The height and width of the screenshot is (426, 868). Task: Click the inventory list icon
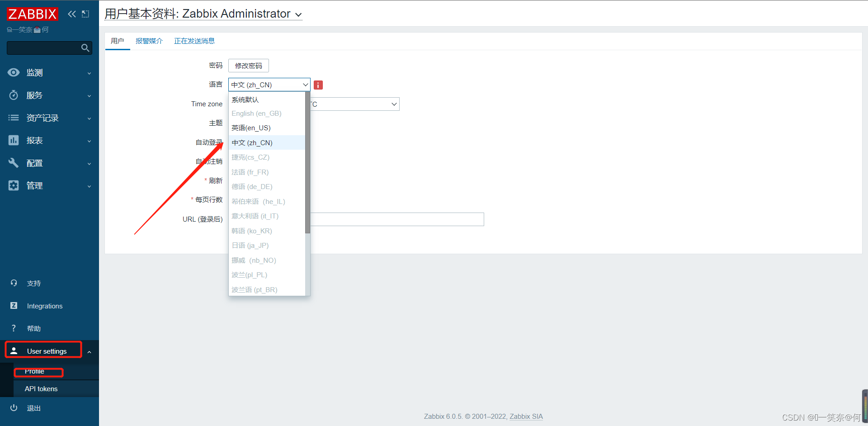point(14,118)
